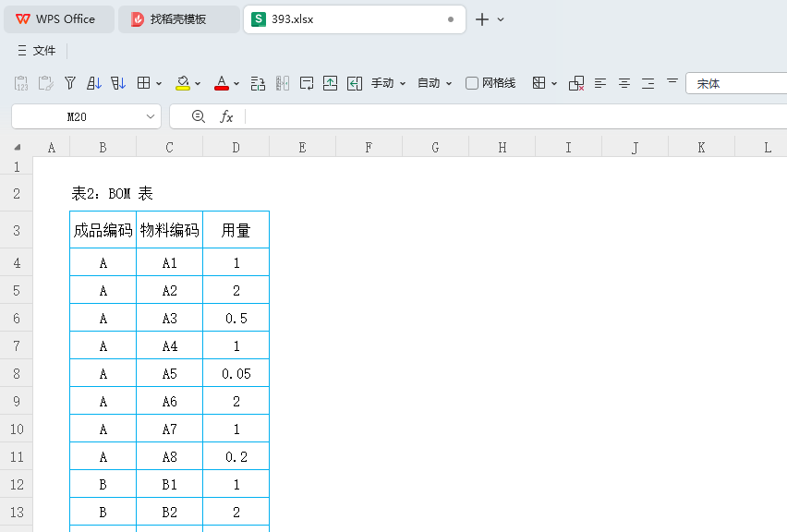
Task: Select cell containing A3
Action: 170,319
